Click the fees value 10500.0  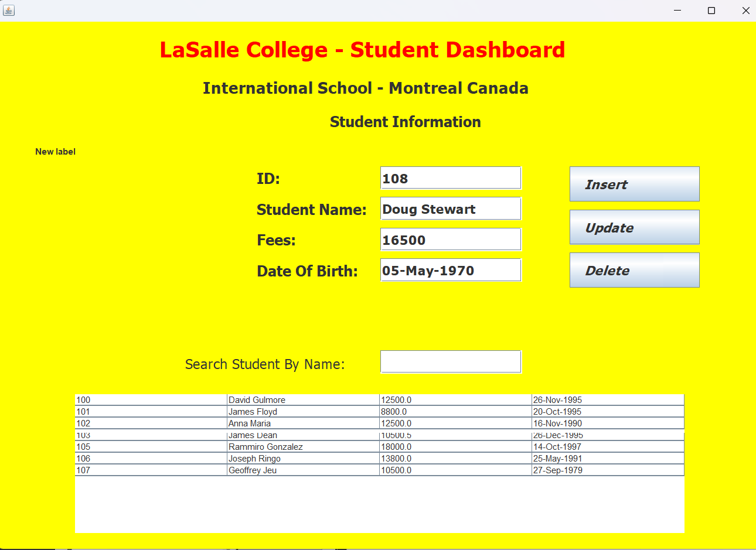(x=455, y=470)
